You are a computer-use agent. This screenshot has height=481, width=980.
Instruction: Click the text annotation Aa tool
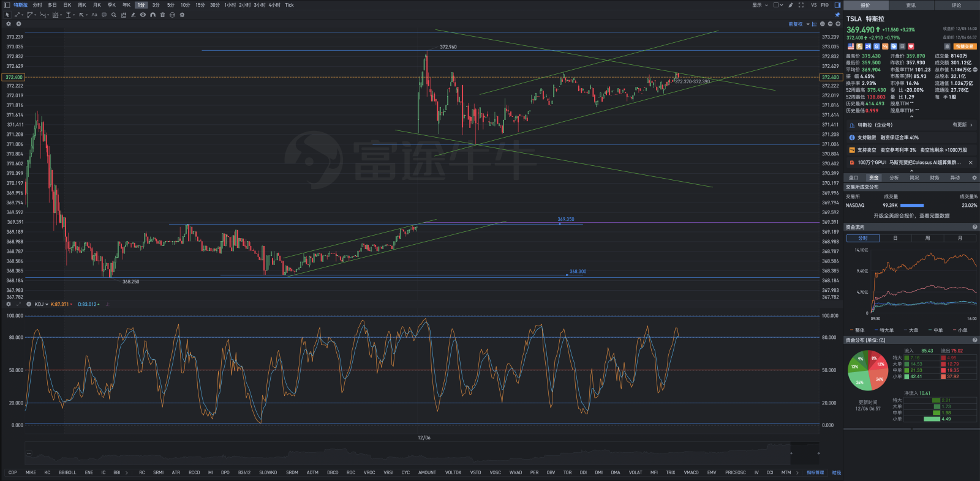(x=94, y=15)
